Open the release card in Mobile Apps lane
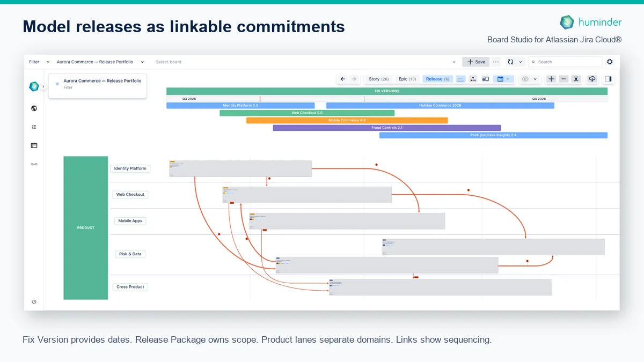 (347, 221)
